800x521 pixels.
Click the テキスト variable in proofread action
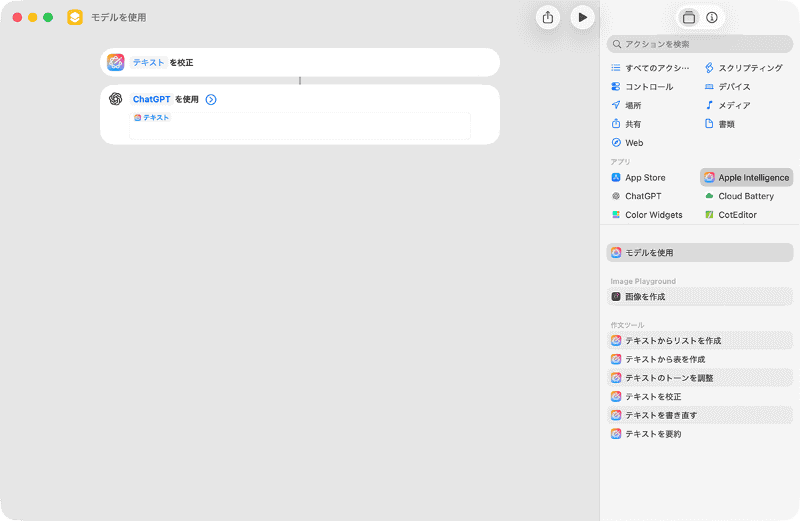coord(149,62)
